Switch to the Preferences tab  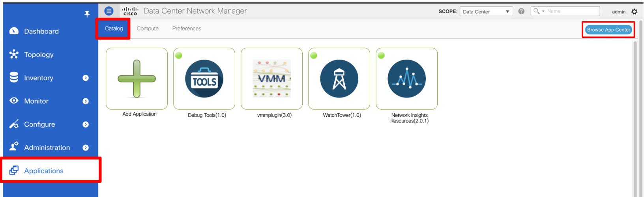tap(187, 28)
